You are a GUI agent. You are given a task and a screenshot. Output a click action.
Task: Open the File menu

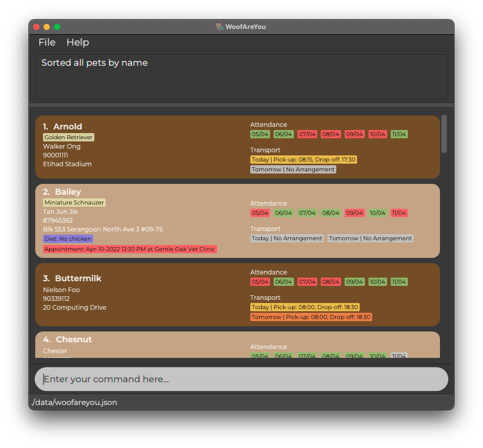coord(47,42)
